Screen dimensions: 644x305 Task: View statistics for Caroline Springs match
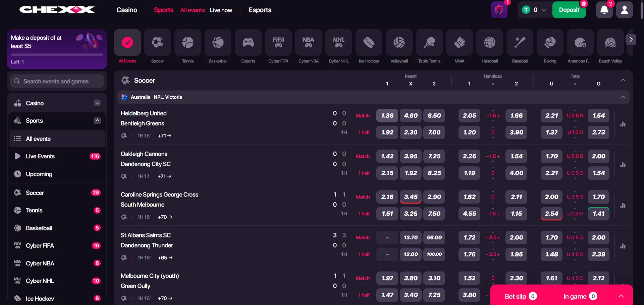tap(623, 205)
